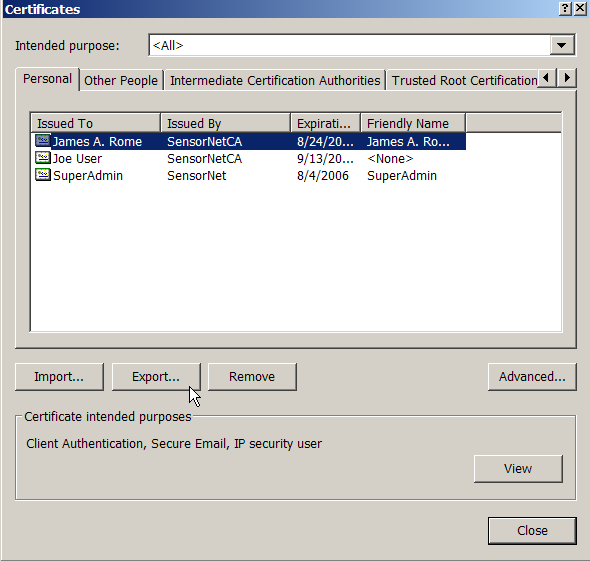The width and height of the screenshot is (590, 561).
Task: Select the Joe User certificate name
Action: [x=77, y=158]
